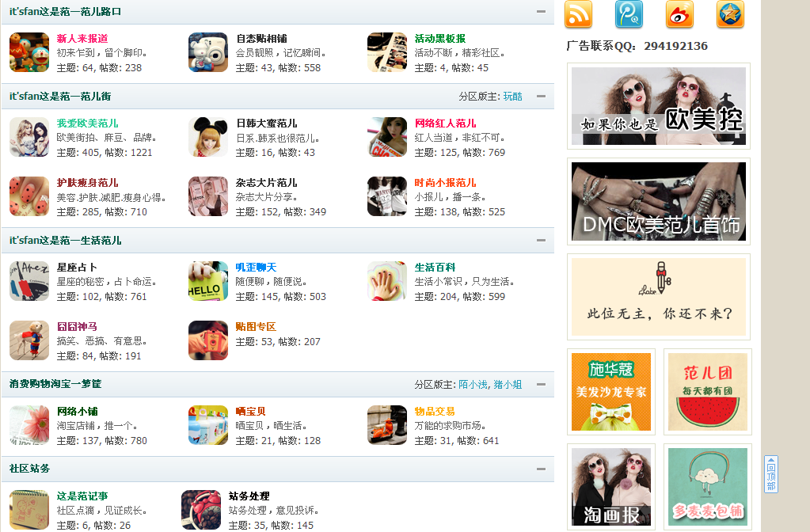Click the 物品交易 scooter icon

point(387,425)
